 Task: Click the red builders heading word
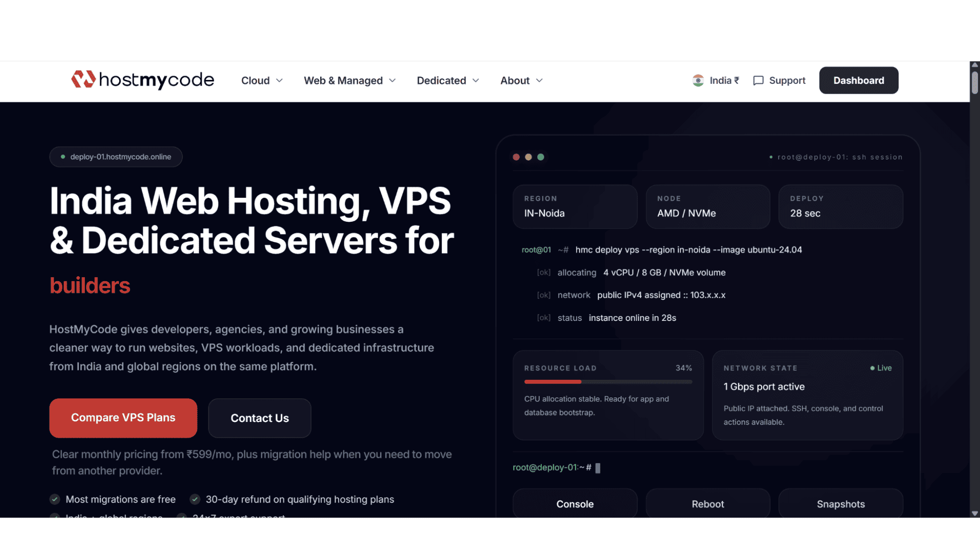[90, 286]
